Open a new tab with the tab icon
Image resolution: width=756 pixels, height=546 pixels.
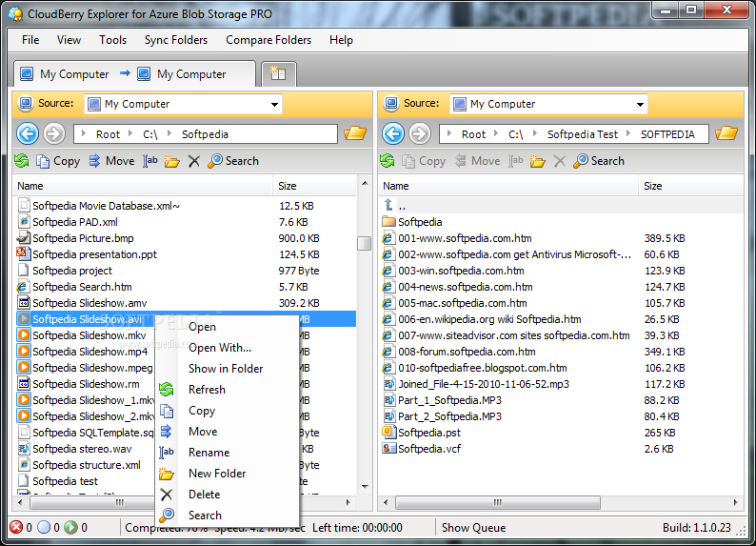click(278, 73)
